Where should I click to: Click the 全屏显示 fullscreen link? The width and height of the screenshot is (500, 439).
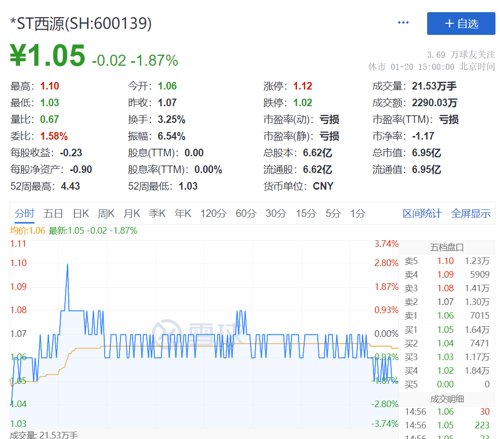coord(471,213)
